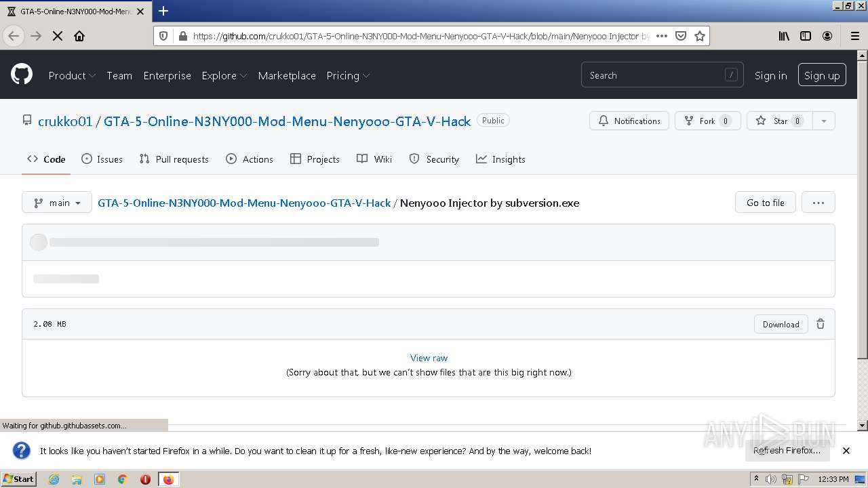Viewport: 868px width, 488px height.
Task: Open a new browser tab
Action: point(163,11)
